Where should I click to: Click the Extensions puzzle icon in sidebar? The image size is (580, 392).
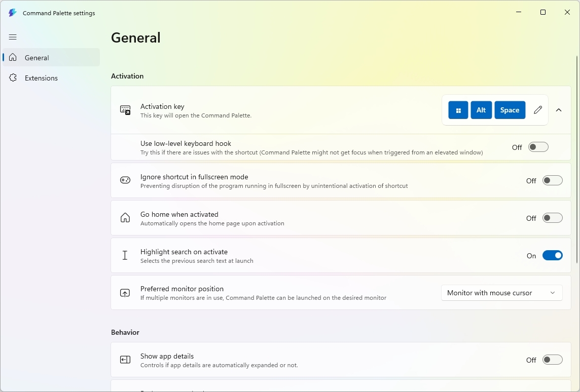tap(13, 77)
